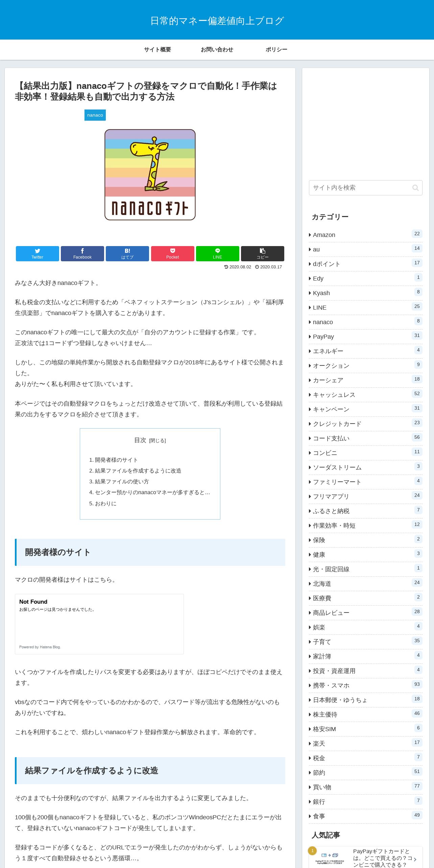The height and width of the screenshot is (868, 434).
Task: Open the ふるさと納税 category
Action: click(366, 511)
